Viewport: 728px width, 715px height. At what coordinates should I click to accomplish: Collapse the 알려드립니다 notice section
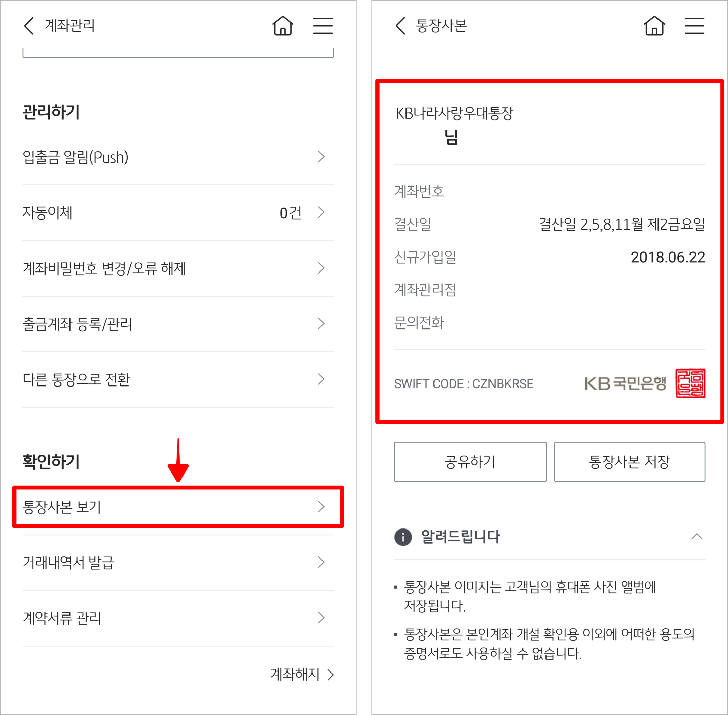click(x=696, y=537)
